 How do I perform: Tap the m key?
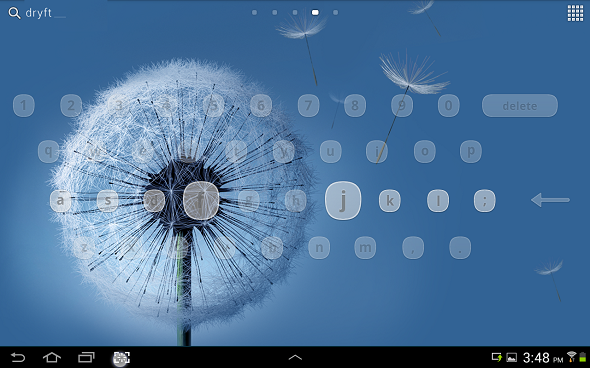click(x=365, y=248)
